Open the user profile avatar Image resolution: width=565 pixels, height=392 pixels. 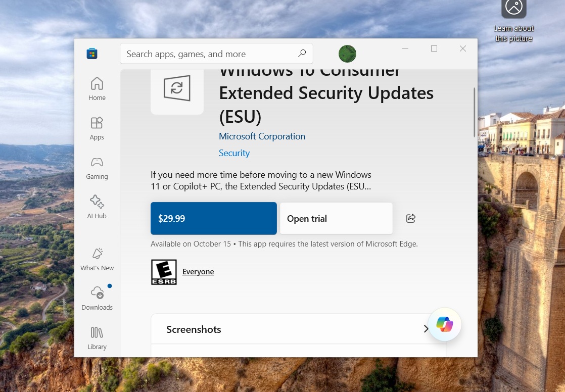coord(347,54)
